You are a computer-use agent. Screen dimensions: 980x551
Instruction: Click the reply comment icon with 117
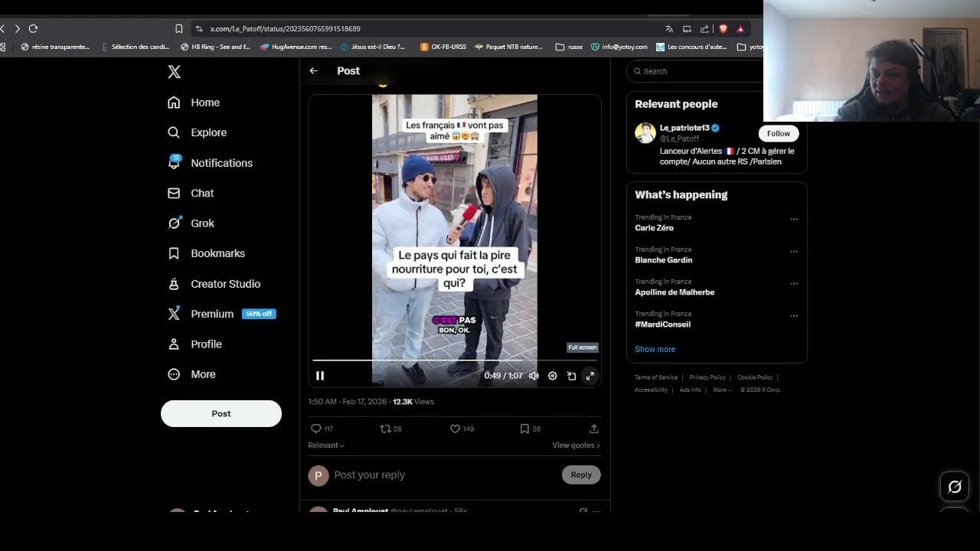tap(322, 429)
